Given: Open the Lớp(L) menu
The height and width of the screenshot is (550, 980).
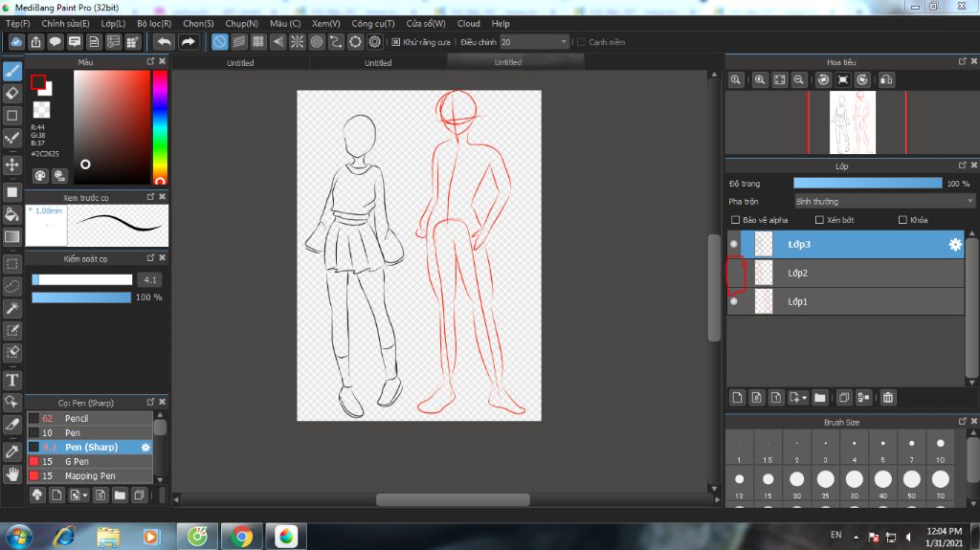Looking at the screenshot, I should [113, 23].
